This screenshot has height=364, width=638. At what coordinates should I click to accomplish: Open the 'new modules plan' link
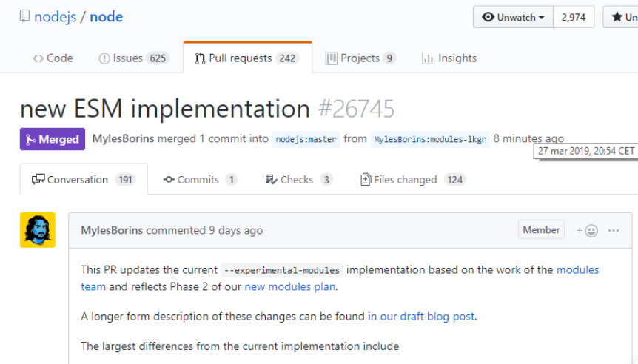coord(289,287)
